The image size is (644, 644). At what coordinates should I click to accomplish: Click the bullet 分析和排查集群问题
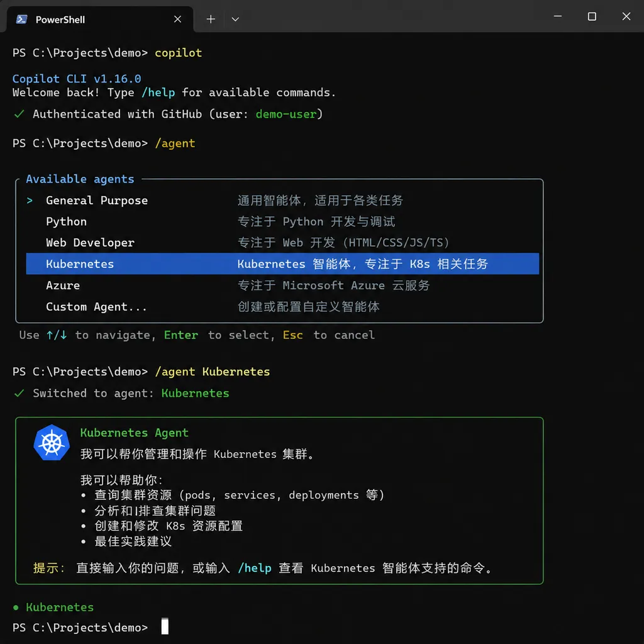(155, 511)
